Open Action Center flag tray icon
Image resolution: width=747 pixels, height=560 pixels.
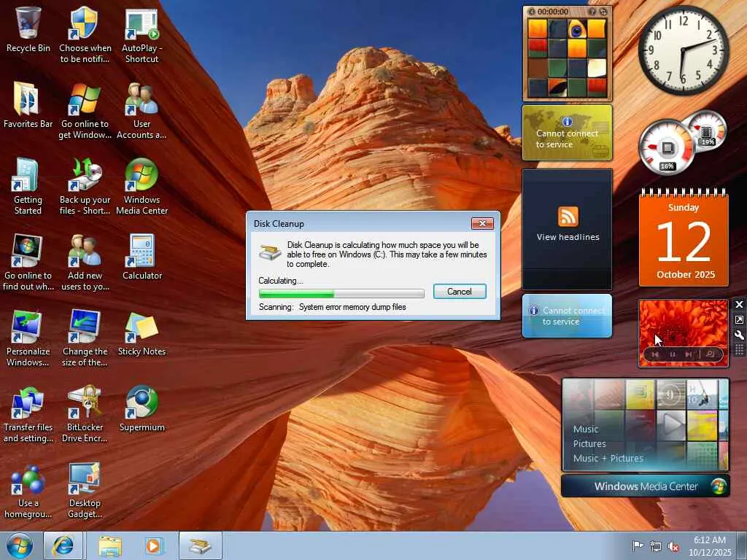coord(638,545)
